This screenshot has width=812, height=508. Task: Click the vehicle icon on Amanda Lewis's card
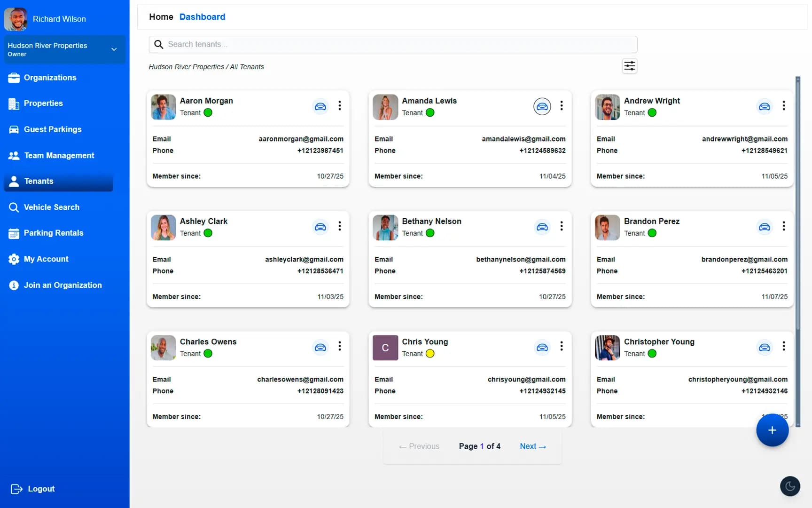click(542, 106)
